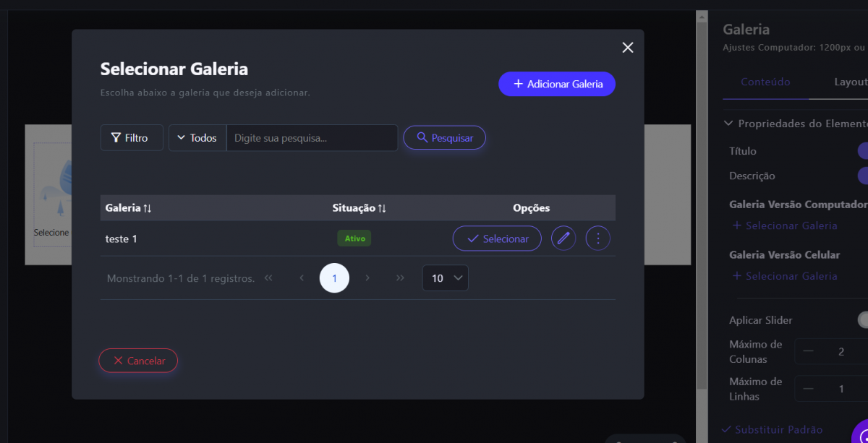The image size is (868, 443).
Task: Sort the table by Situação column
Action: (359, 208)
